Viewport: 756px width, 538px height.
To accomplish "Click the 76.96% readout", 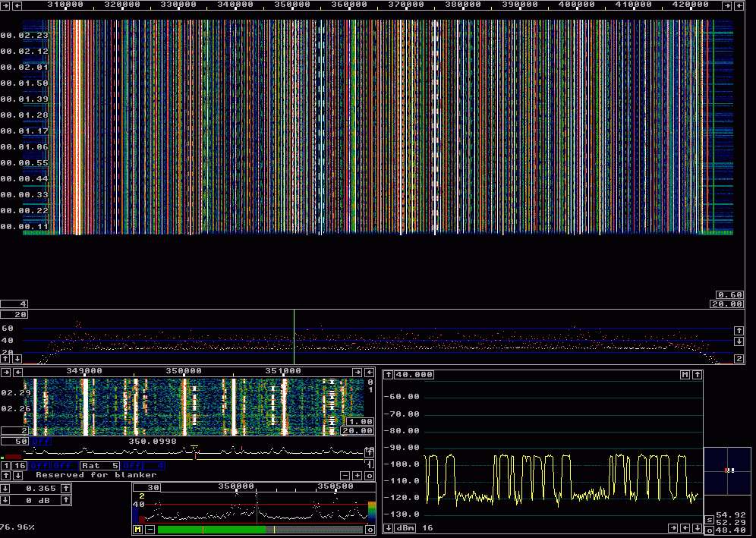I will click(18, 527).
